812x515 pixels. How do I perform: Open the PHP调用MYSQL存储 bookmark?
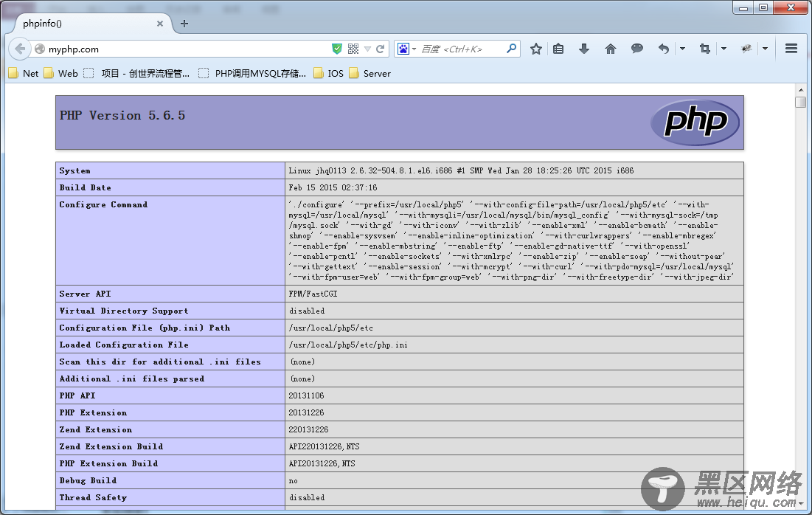click(x=253, y=73)
